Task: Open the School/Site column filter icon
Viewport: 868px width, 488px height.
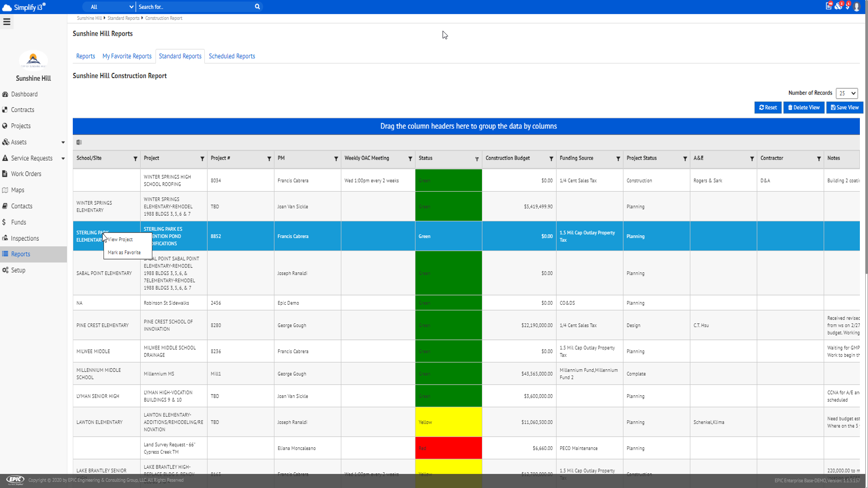Action: click(135, 159)
